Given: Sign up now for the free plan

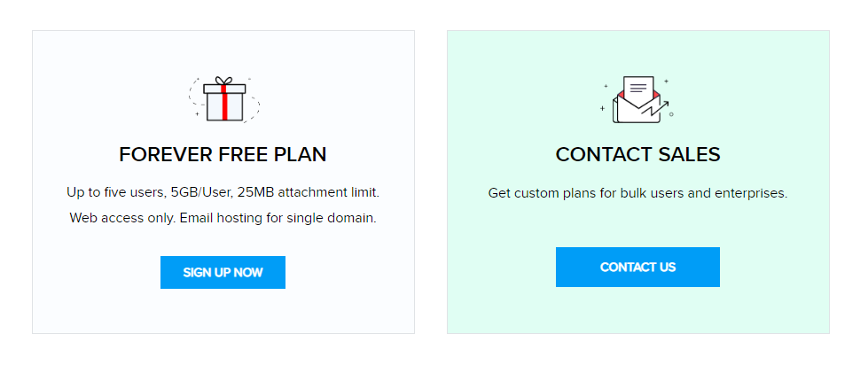Looking at the screenshot, I should click(223, 272).
